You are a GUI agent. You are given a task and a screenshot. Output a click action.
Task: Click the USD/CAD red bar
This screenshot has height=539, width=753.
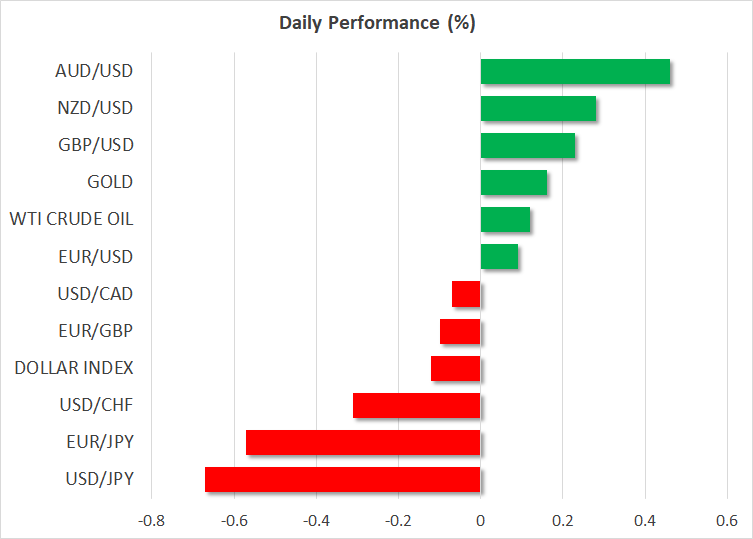467,294
